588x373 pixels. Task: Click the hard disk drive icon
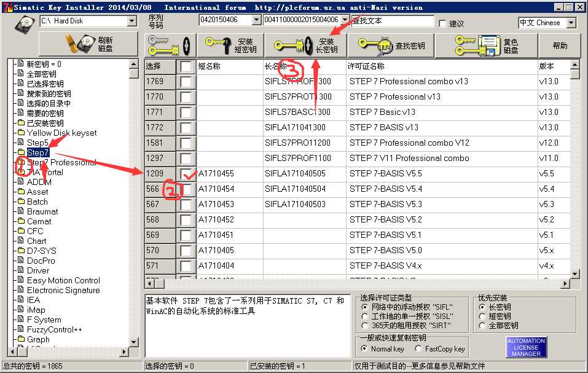tap(25, 25)
